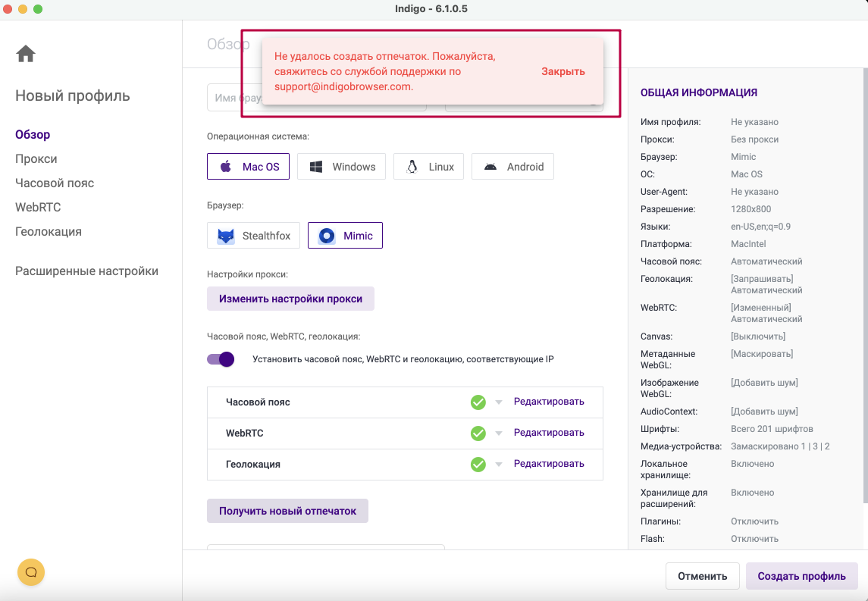This screenshot has width=868, height=601.
Task: Click the Метаданные WebGL value [Маскировать]
Action: point(762,354)
